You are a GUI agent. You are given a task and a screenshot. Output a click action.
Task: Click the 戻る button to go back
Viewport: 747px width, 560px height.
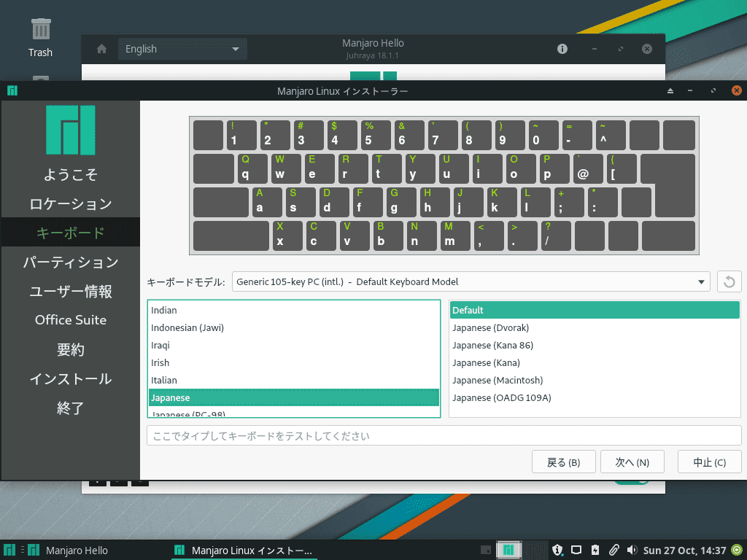point(563,461)
